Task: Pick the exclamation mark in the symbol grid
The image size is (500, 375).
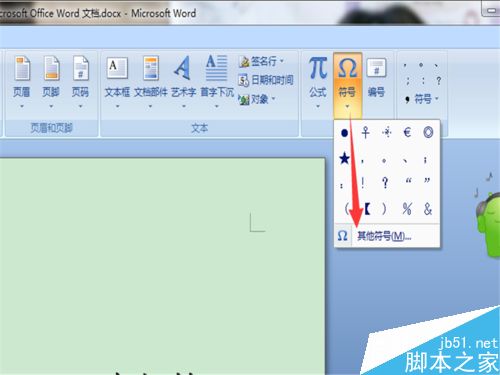Action: click(x=363, y=183)
